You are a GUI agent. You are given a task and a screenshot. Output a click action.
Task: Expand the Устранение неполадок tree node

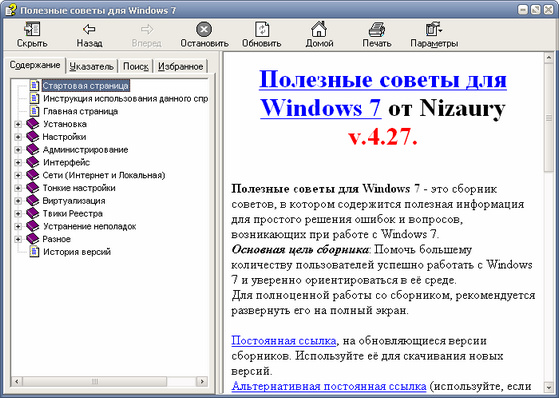pos(17,226)
